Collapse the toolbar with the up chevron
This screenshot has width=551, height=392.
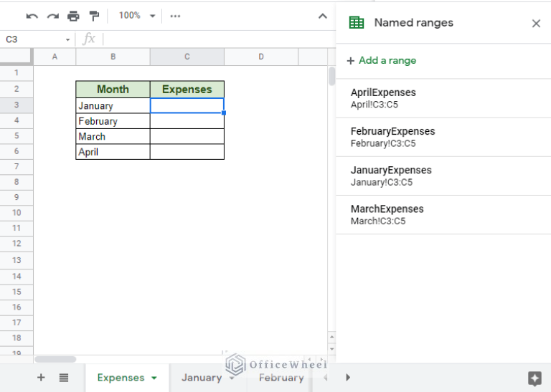click(323, 16)
